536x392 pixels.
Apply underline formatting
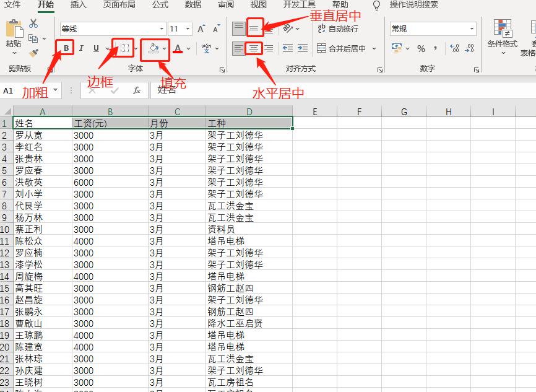pyautogui.click(x=97, y=47)
